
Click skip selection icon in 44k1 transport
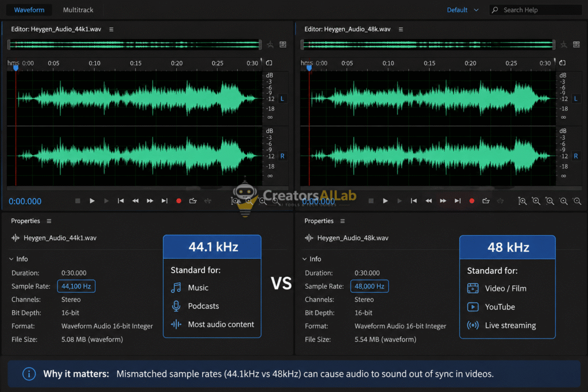point(208,201)
